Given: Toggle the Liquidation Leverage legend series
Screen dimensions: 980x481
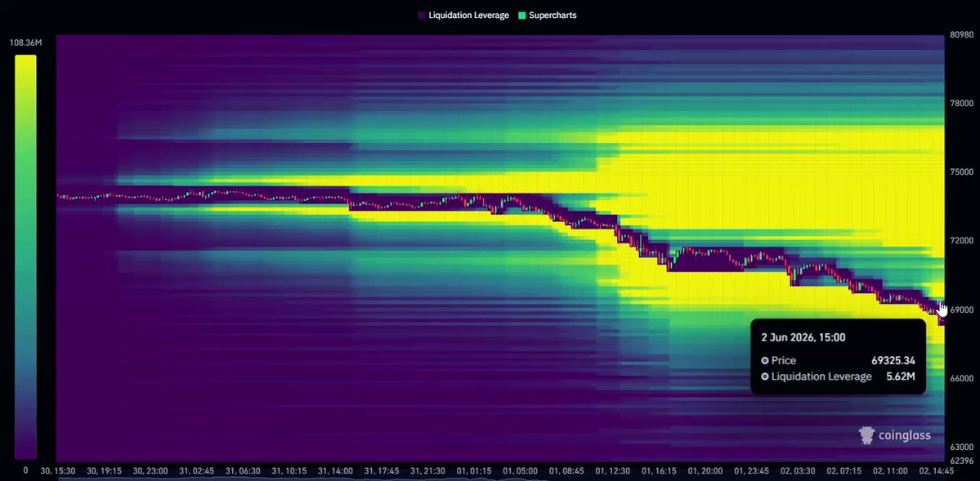Looking at the screenshot, I should pyautogui.click(x=463, y=15).
